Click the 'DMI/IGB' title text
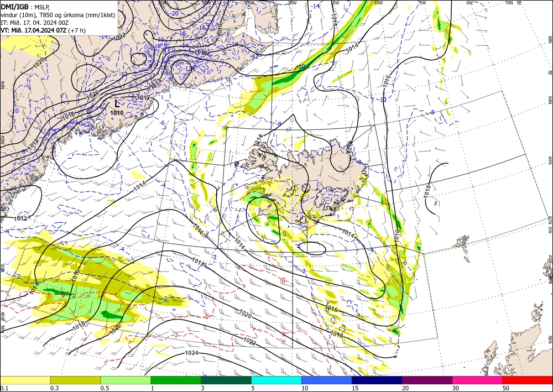The width and height of the screenshot is (553, 392). pos(15,6)
